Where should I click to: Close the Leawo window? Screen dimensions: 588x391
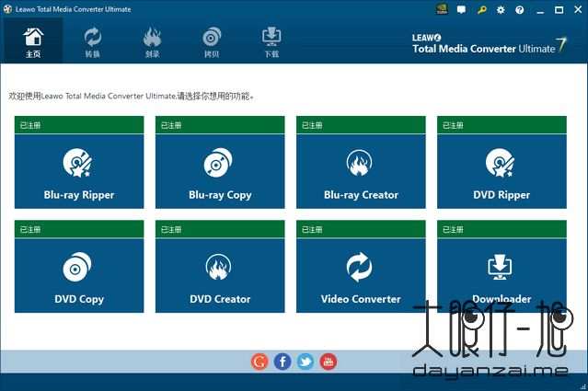(x=578, y=10)
